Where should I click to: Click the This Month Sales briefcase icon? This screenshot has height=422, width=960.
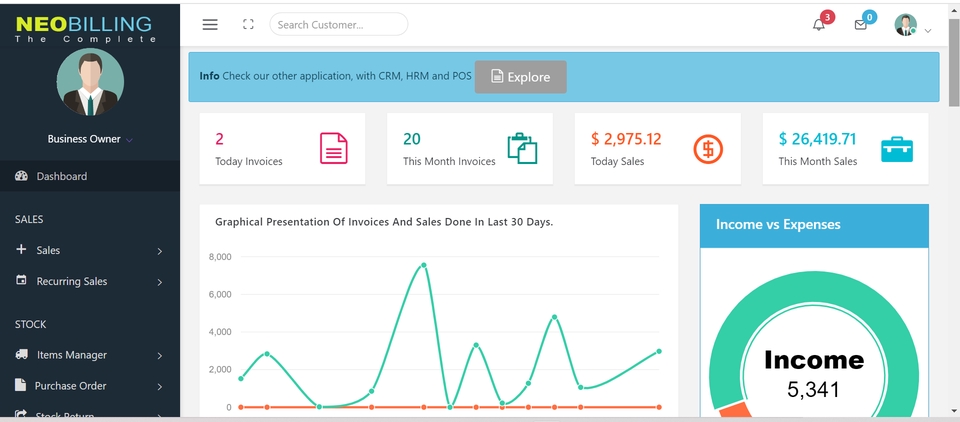897,149
